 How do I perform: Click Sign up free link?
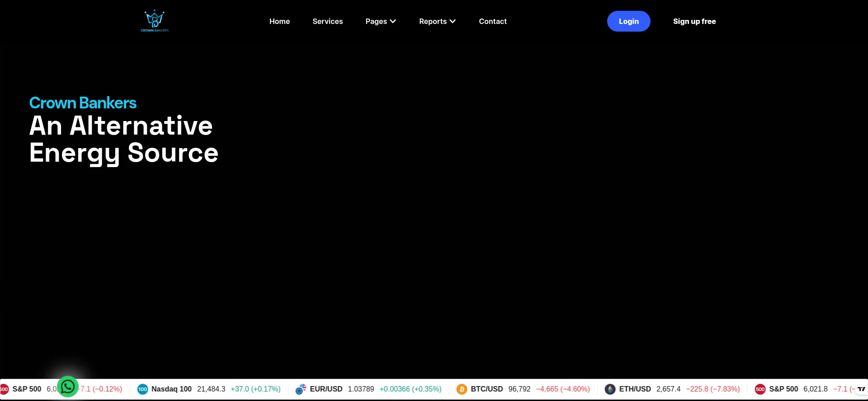tap(694, 21)
